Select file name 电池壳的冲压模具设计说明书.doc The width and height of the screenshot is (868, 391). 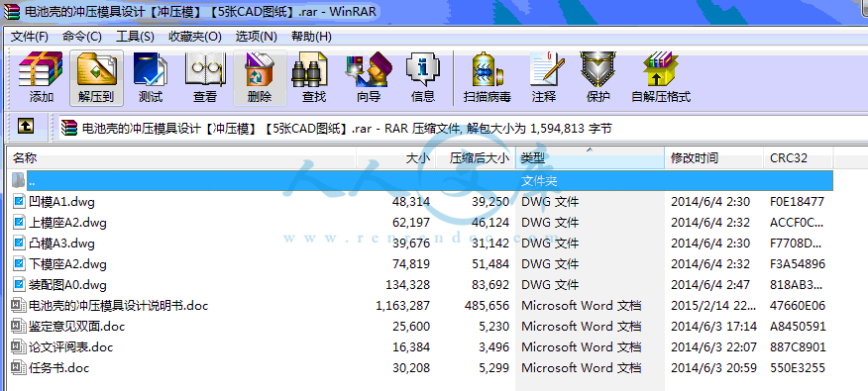[x=118, y=306]
